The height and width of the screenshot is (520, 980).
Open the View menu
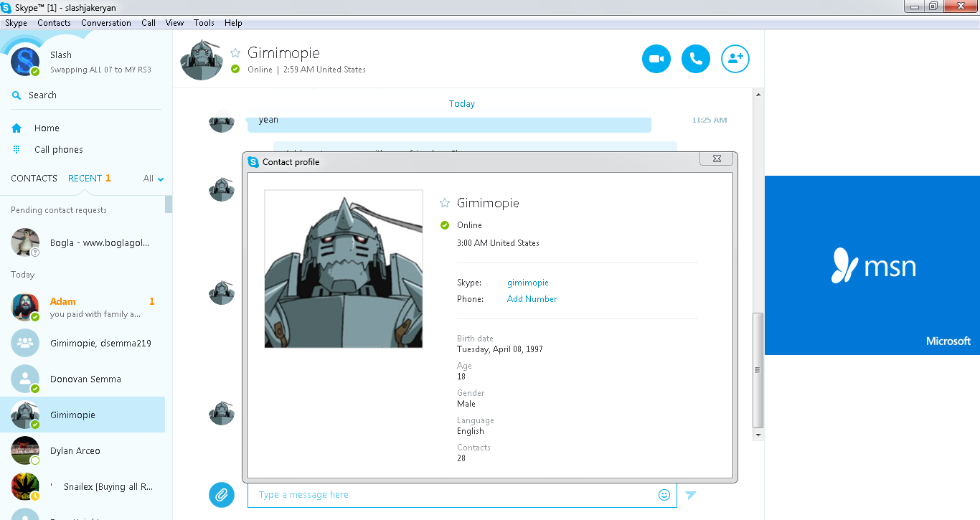pos(175,23)
